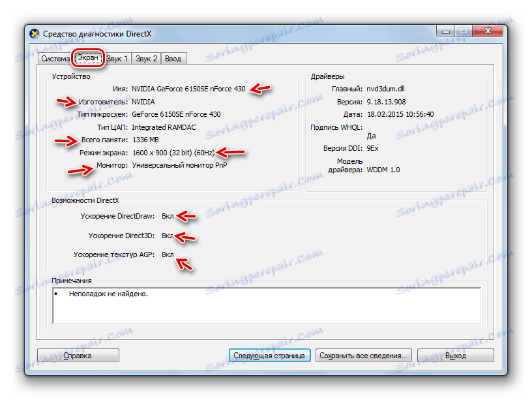This screenshot has width=532, height=400.
Task: Click the DDI version value 9Ex
Action: tap(372, 148)
